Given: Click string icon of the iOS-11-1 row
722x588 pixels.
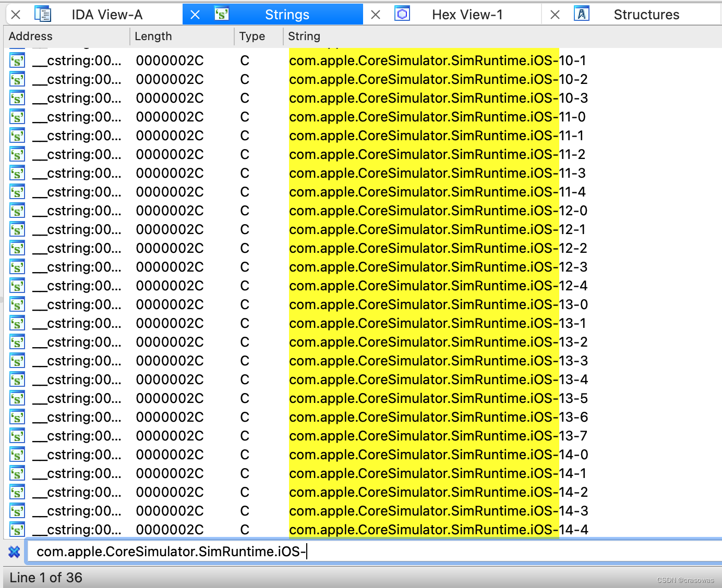Looking at the screenshot, I should pos(17,136).
